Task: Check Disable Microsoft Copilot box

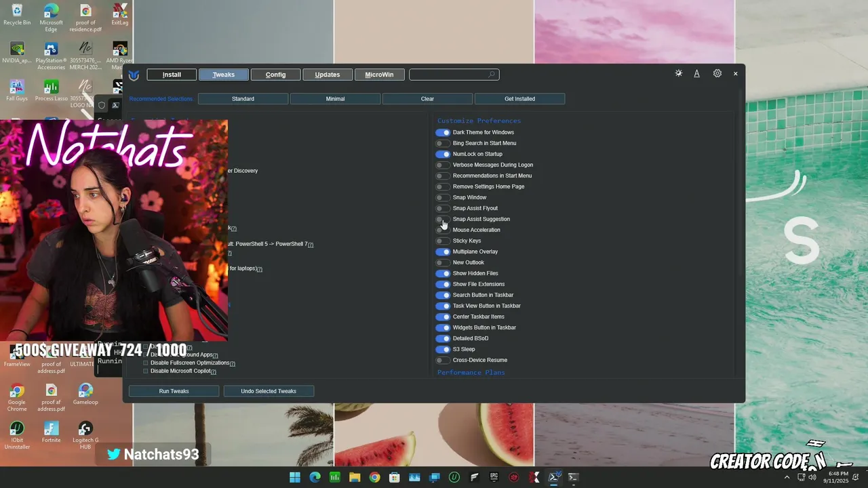Action: tap(145, 371)
